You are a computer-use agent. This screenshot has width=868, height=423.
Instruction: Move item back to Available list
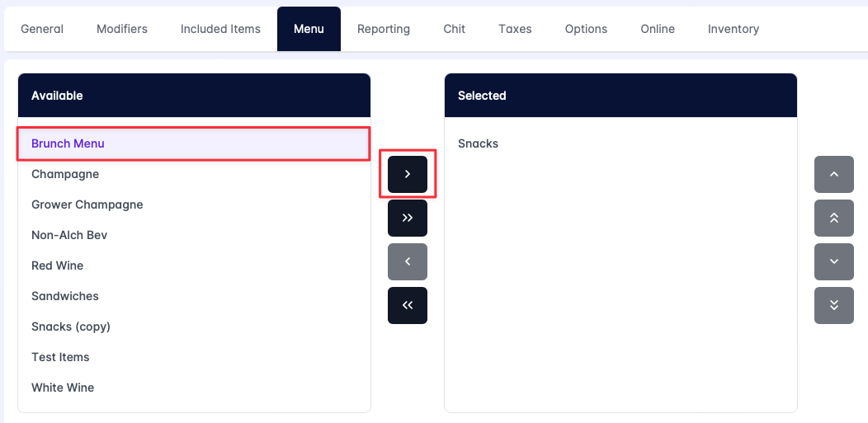pyautogui.click(x=408, y=262)
